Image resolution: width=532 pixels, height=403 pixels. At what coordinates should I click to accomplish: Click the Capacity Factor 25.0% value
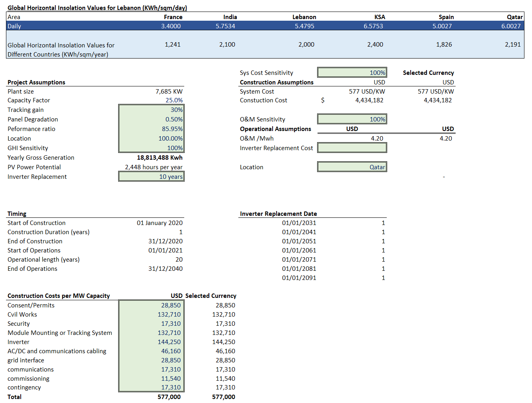(174, 100)
